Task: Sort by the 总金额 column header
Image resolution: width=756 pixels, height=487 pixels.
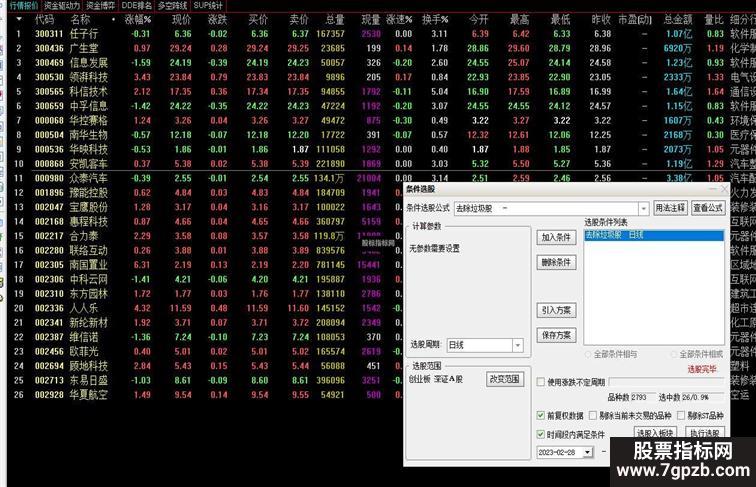Action: (678, 20)
